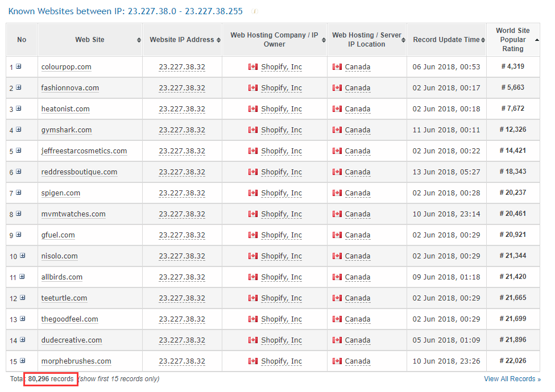Click rating # 12,326 for gymshark.com

[513, 130]
